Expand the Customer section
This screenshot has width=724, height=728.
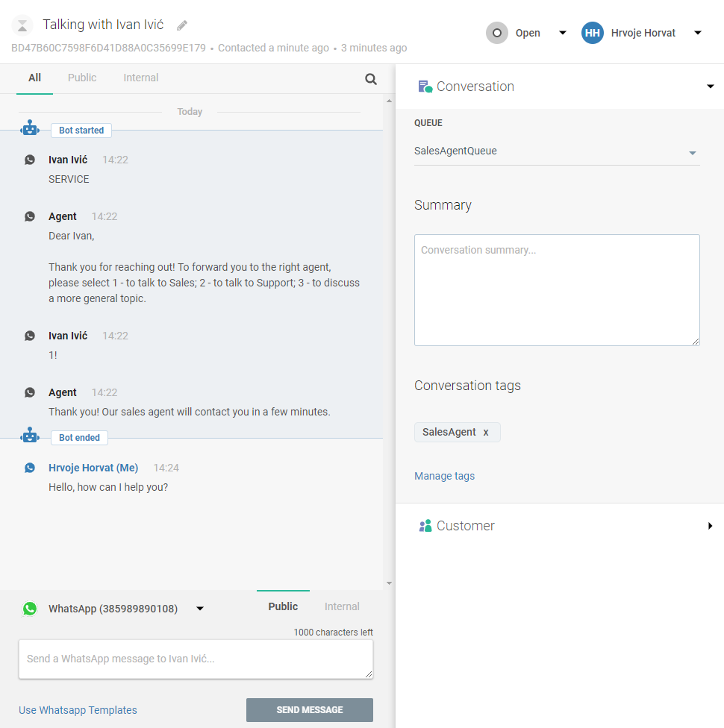coord(710,526)
